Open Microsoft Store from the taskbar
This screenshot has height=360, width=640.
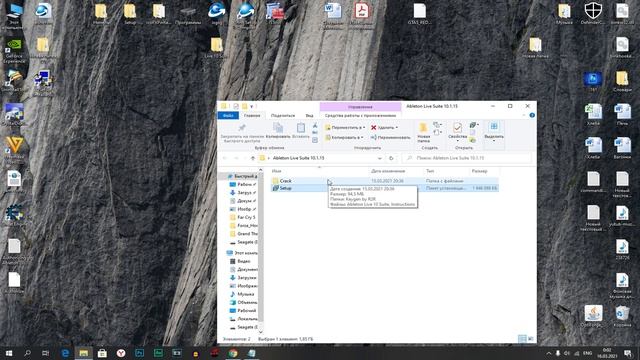(x=102, y=353)
